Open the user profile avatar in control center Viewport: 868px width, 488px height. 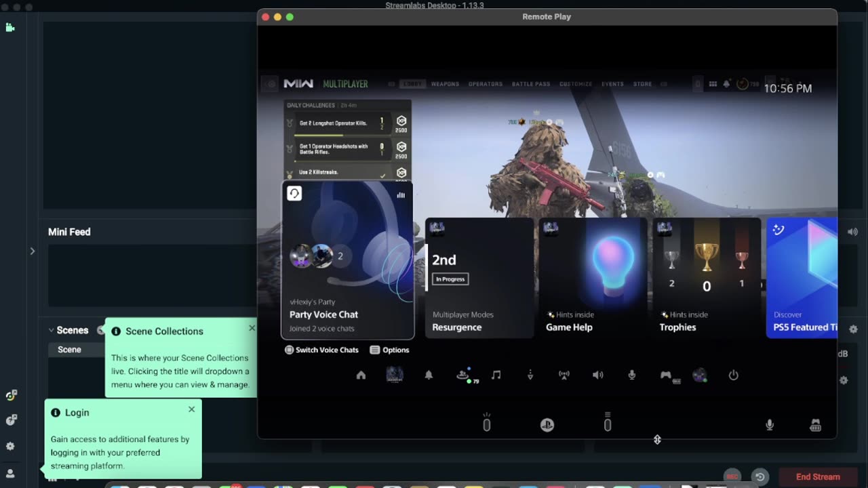pyautogui.click(x=700, y=375)
